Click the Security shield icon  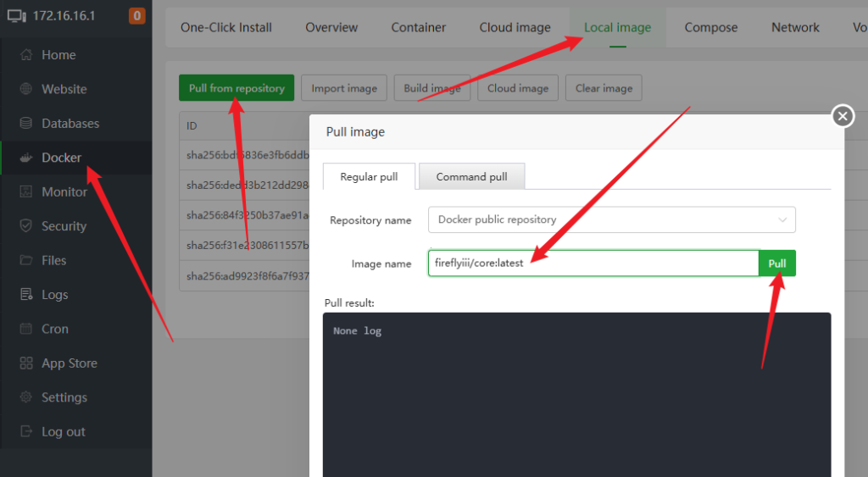tap(25, 225)
